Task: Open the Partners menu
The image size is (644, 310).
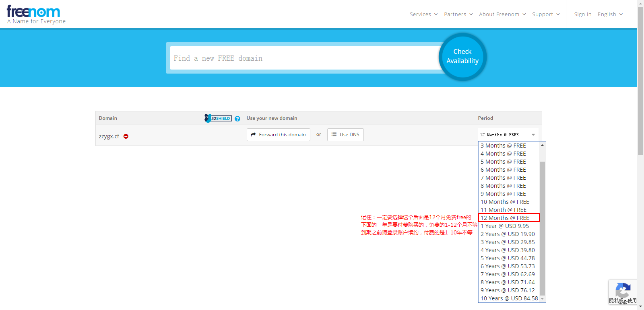Action: [458, 14]
